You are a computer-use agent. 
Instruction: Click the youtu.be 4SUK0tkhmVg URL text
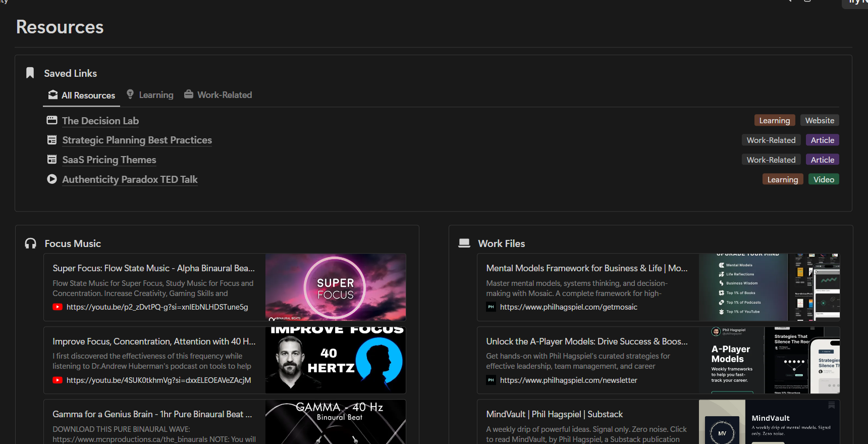point(158,380)
